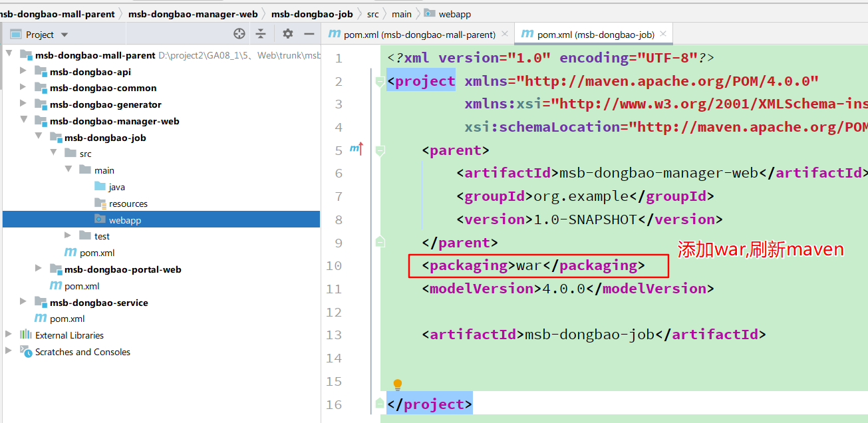
Task: Fold the project tag at line 2
Action: [x=380, y=82]
